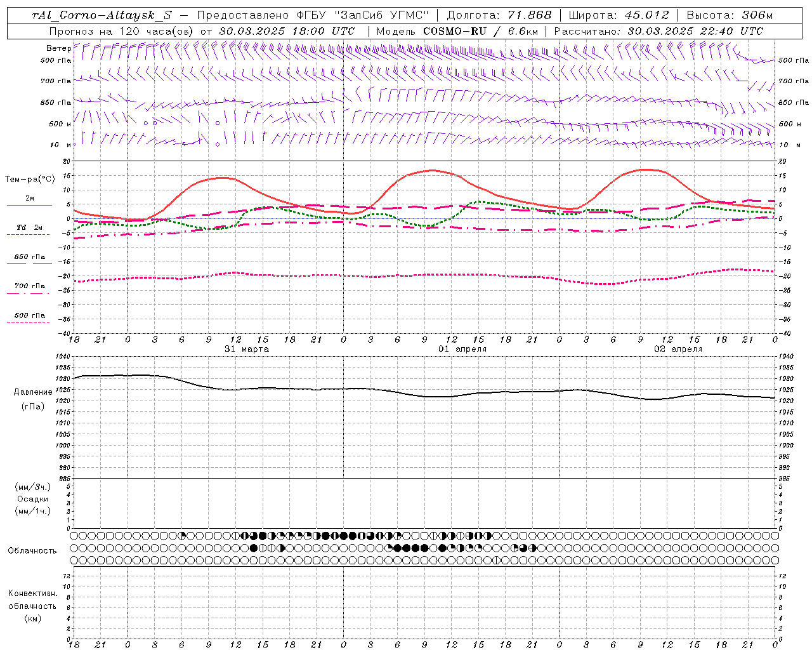Select the longitude value Долгота: 71.868
The width and height of the screenshot is (812, 650).
(x=500, y=15)
